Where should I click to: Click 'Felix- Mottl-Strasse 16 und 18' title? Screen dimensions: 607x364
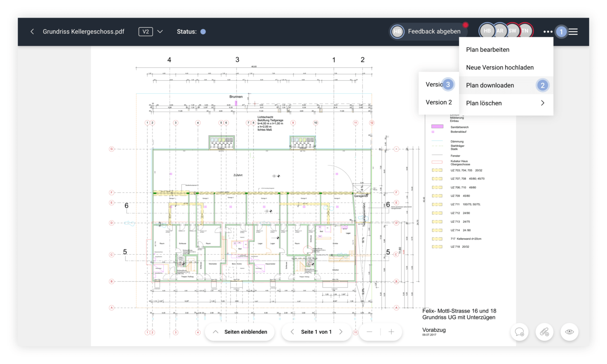click(459, 311)
